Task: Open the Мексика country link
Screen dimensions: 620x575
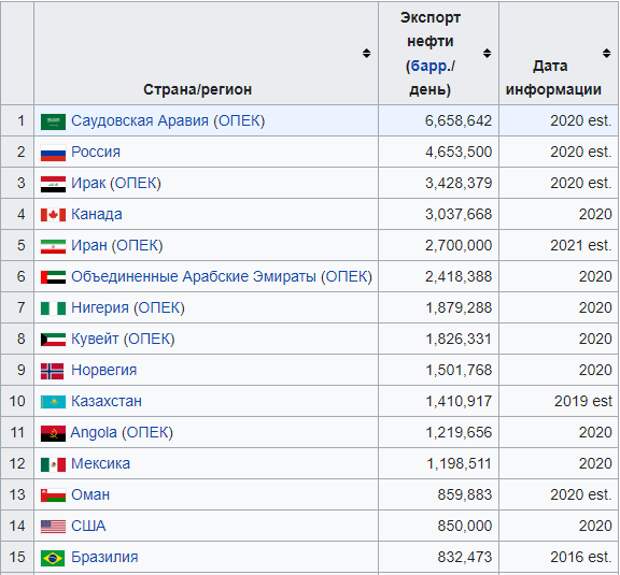Action: 100,463
